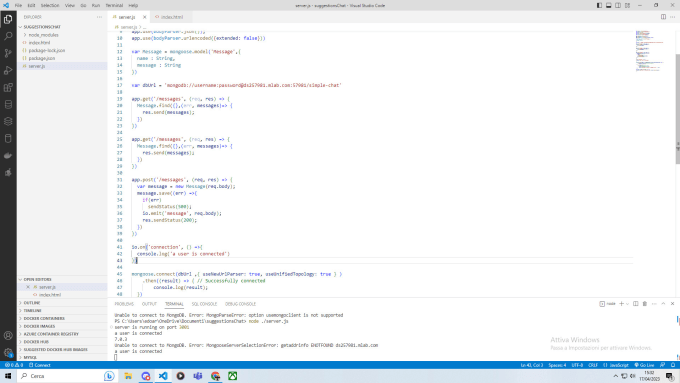Toggle the bottom panel layout button
680x383 pixels.
click(608, 5)
